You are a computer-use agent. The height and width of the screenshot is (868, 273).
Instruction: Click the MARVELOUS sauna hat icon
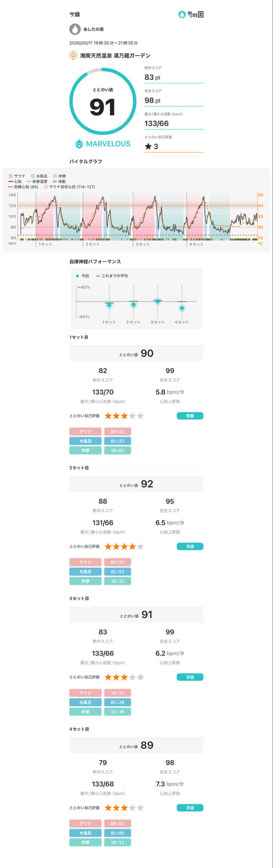coord(79,144)
